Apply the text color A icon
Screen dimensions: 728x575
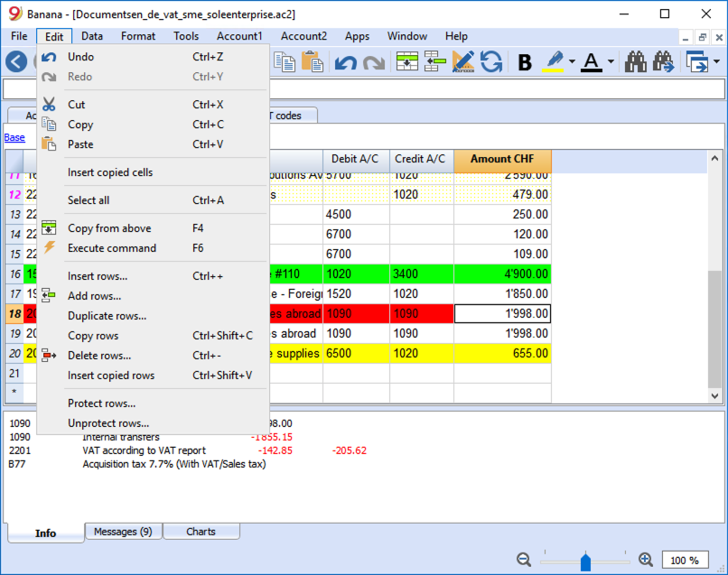592,61
